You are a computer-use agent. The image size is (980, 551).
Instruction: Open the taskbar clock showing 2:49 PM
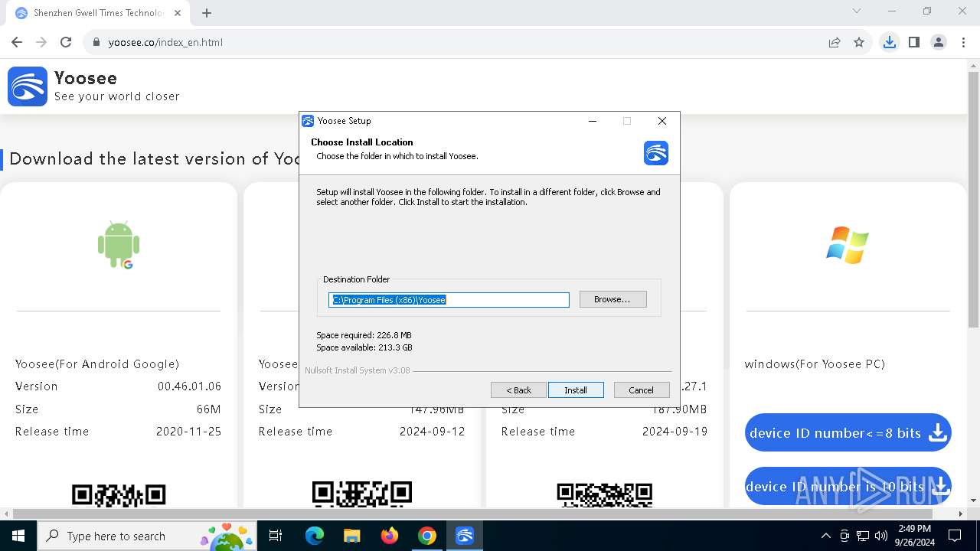click(915, 536)
